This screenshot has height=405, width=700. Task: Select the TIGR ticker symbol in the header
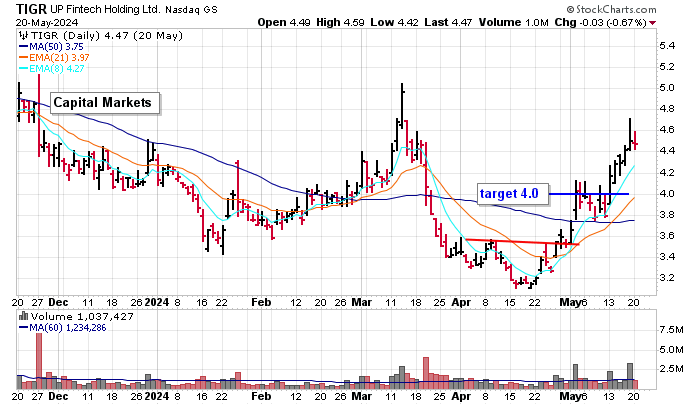31,9
